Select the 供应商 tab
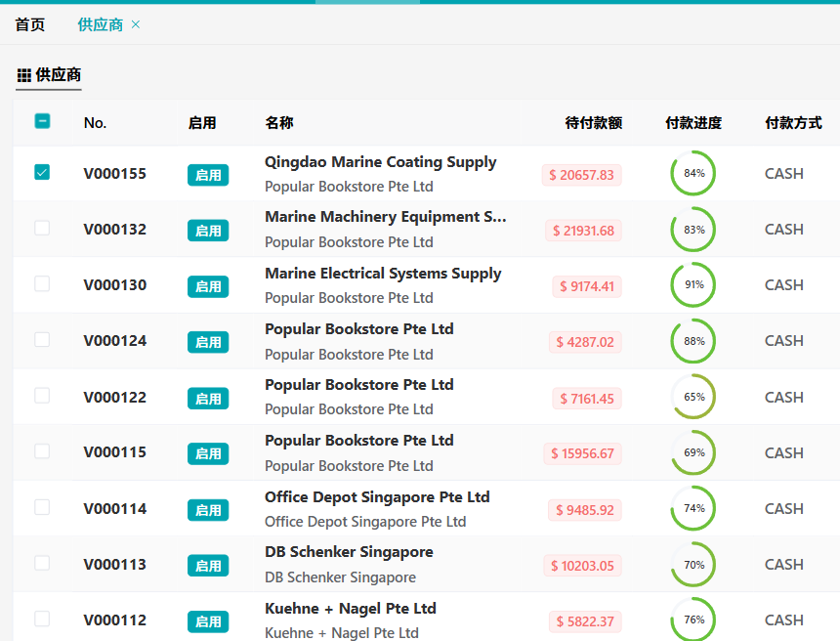Viewport: 840px width, 641px height. [x=100, y=24]
